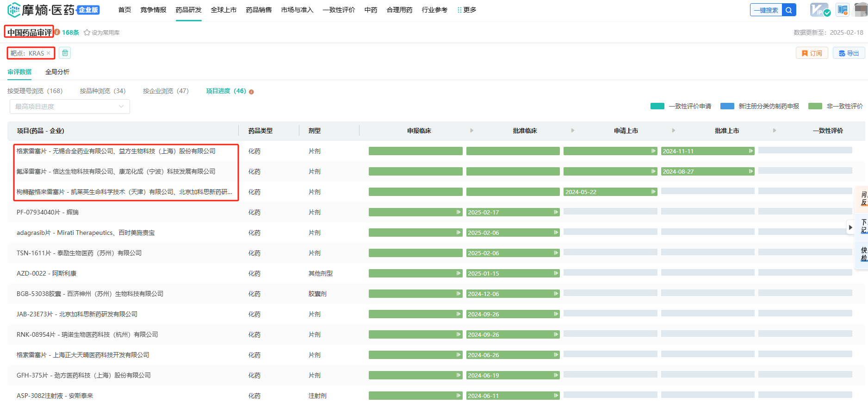Open the help manual book icon
Screen dimensions: 868x403
842,10
